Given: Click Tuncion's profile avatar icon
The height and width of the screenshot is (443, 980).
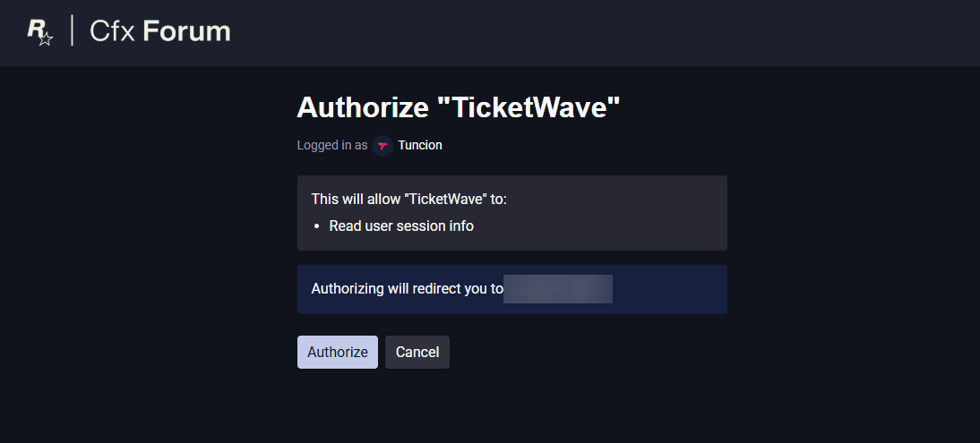Looking at the screenshot, I should tap(383, 146).
